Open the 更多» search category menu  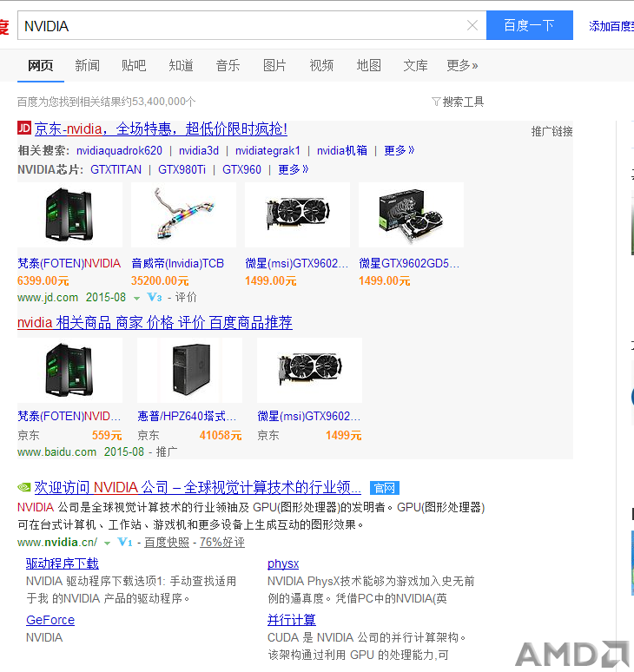pos(462,65)
